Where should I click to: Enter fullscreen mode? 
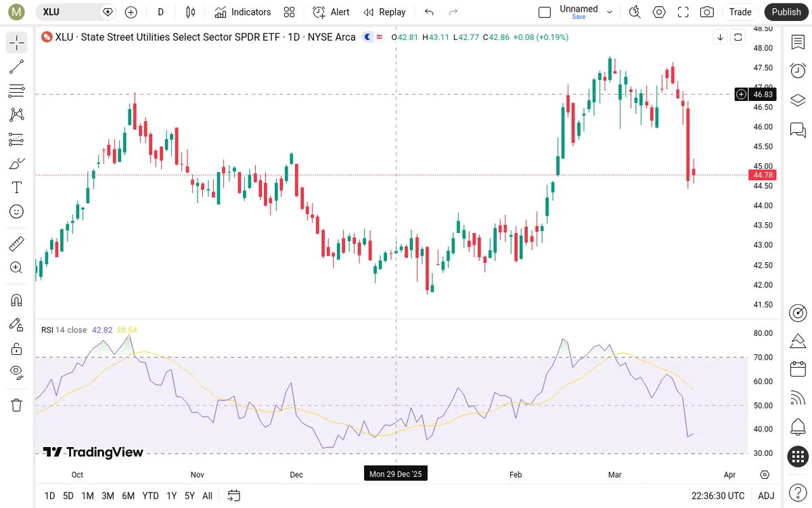pos(683,12)
